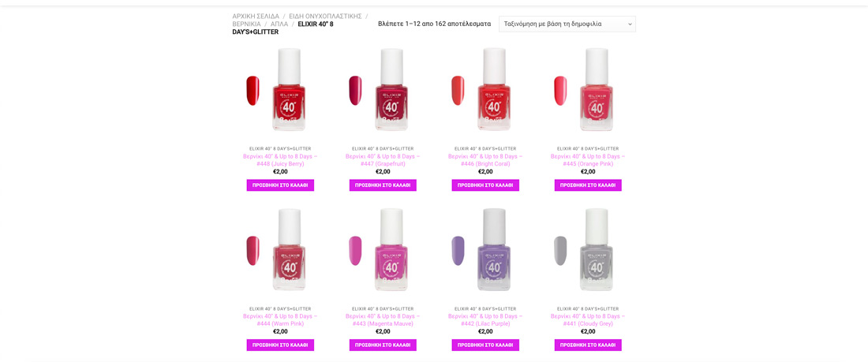Open the Juicy Berry #448 product image
Viewport: 868px width, 362px height.
(x=280, y=90)
